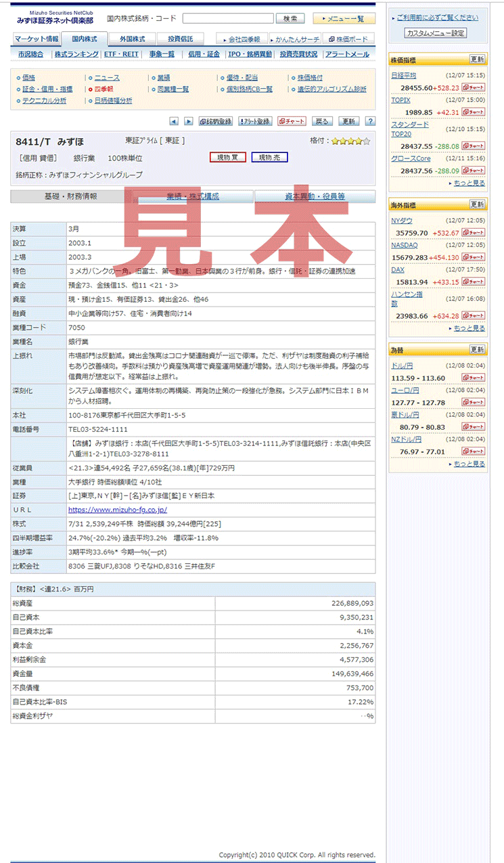Screen dimensions: 504x863
Task: Open 事象一覧 submenu item
Action: 162,54
